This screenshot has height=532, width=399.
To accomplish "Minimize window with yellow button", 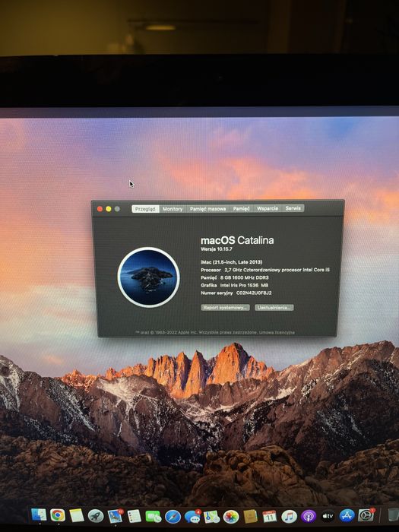I will (x=109, y=209).
